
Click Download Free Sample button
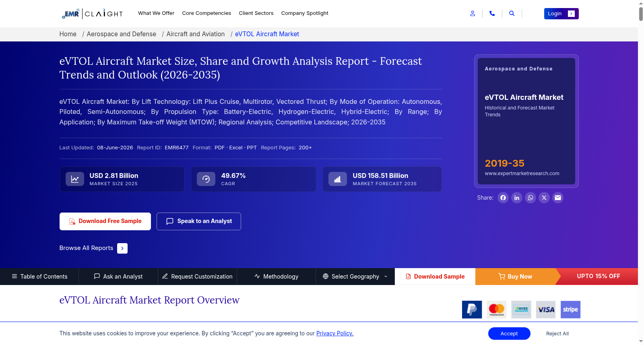(105, 221)
